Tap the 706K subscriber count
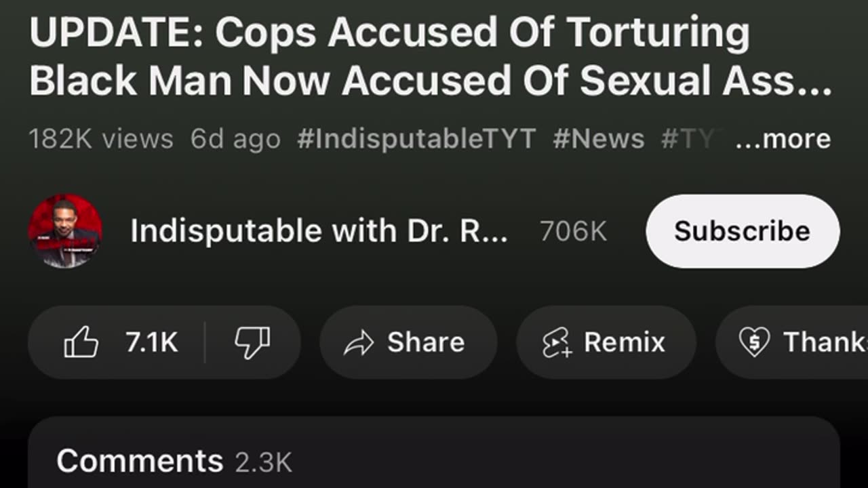The height and width of the screenshot is (488, 868). [x=573, y=232]
